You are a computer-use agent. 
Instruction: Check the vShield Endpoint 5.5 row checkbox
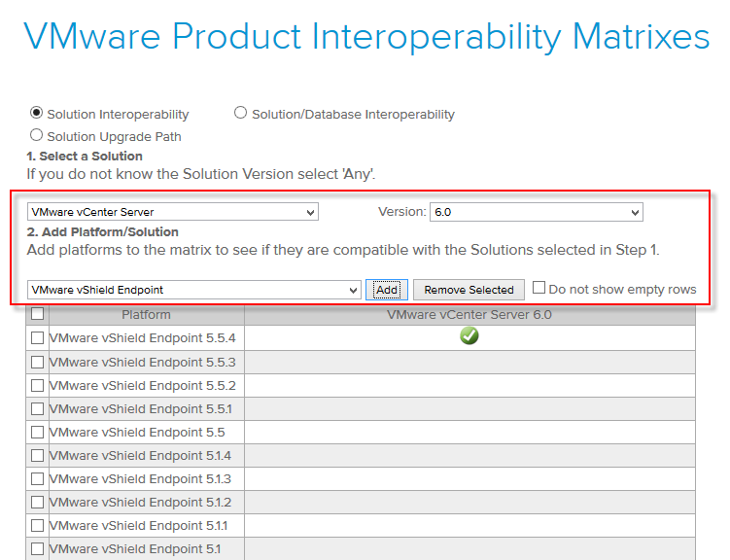(x=37, y=432)
